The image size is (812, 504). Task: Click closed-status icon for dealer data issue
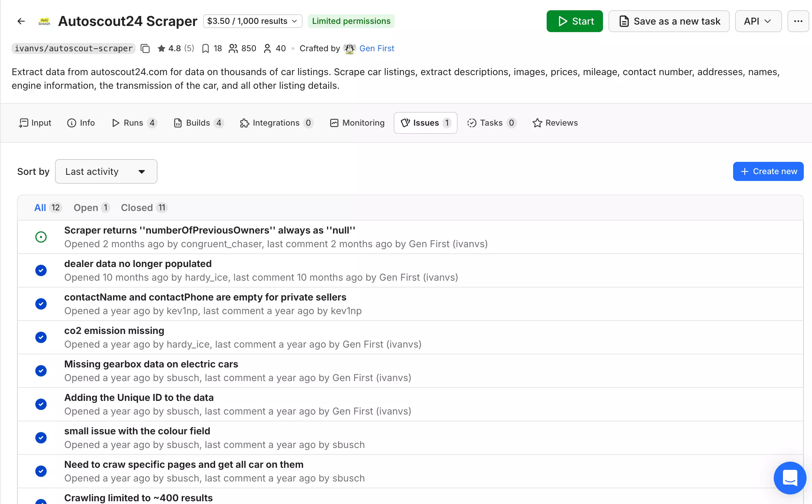coord(41,270)
